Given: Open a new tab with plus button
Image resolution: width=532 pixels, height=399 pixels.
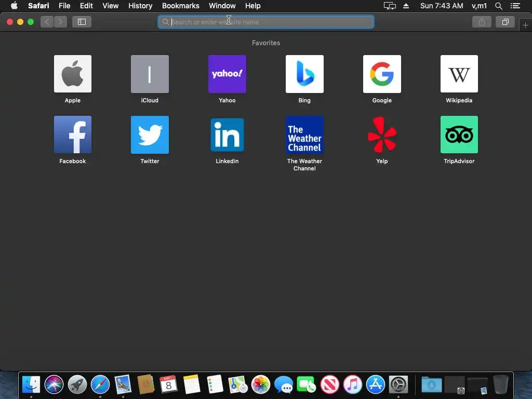Looking at the screenshot, I should pos(525,25).
